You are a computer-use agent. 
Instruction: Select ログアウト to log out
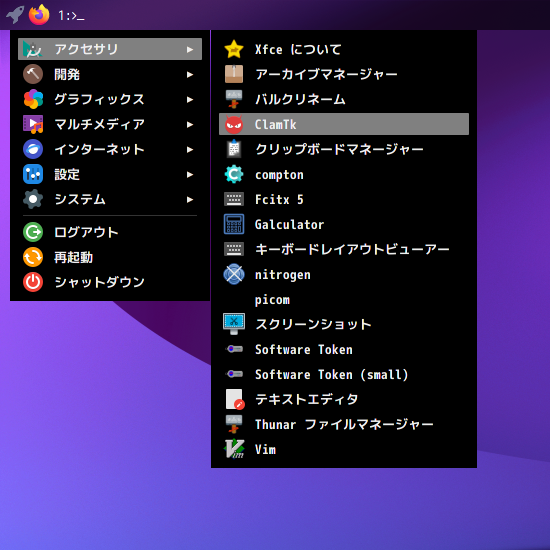(x=110, y=232)
